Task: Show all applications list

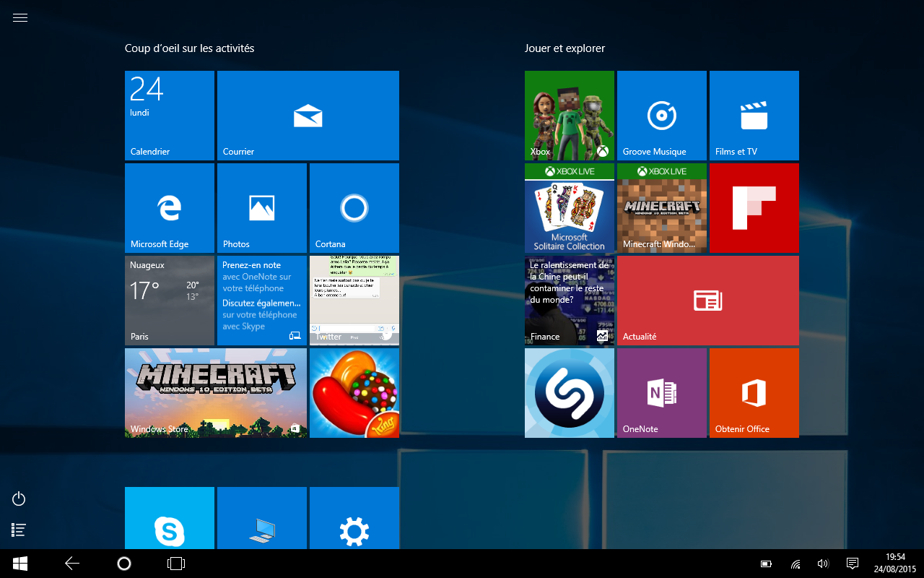Action: pyautogui.click(x=19, y=530)
